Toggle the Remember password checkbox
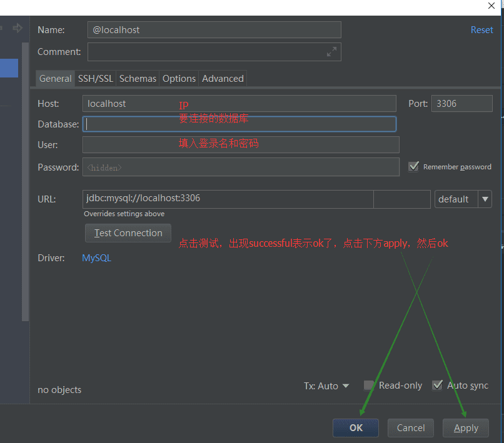Screen dimensions: 504x443 pyautogui.click(x=413, y=167)
